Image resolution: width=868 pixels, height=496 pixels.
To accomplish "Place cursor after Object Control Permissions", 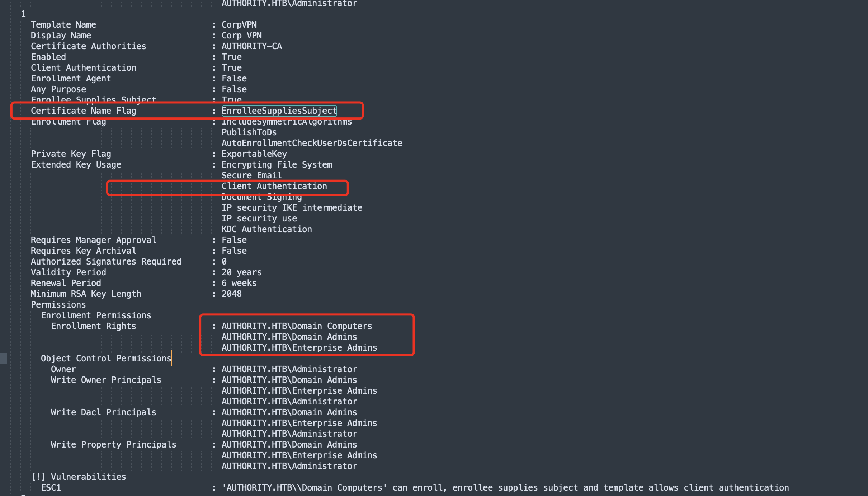I will [171, 359].
